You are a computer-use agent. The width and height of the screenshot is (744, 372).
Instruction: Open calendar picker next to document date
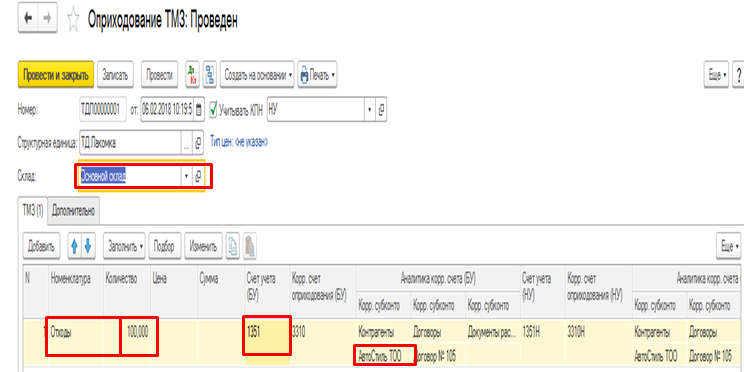tap(199, 110)
